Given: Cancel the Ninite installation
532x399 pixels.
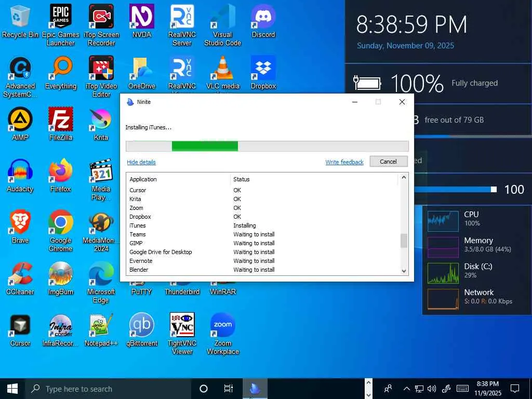Looking at the screenshot, I should pos(389,162).
